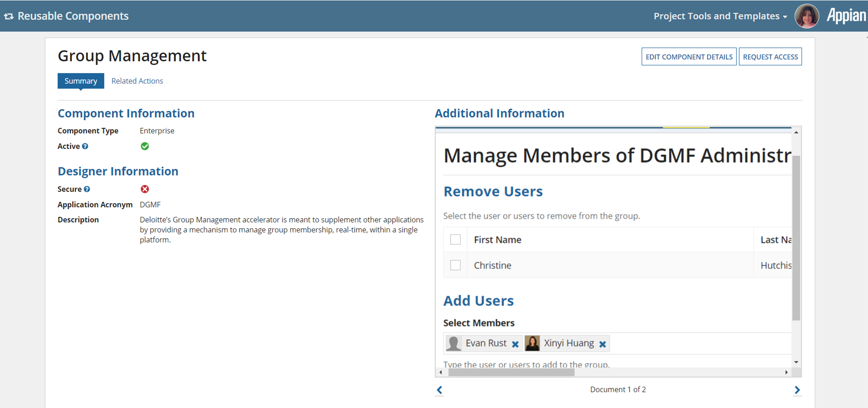Screen dimensions: 868x408
Task: Go to the next document arrow
Action: [797, 390]
